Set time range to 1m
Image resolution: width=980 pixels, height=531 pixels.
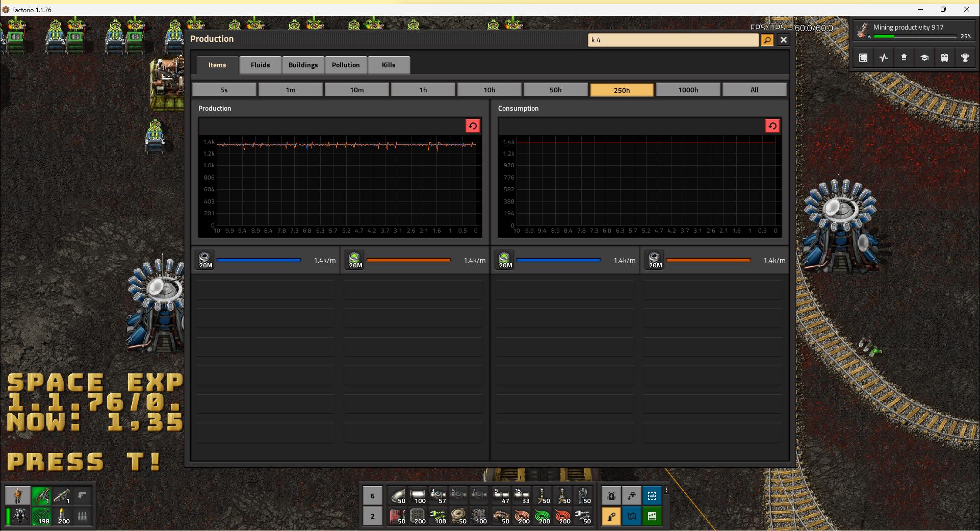(291, 90)
